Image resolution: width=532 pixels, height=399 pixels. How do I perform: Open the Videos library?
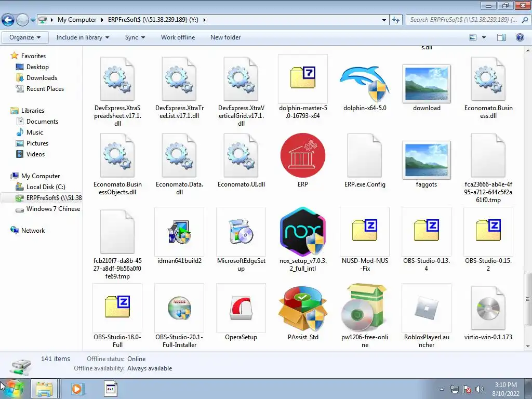(x=31, y=154)
